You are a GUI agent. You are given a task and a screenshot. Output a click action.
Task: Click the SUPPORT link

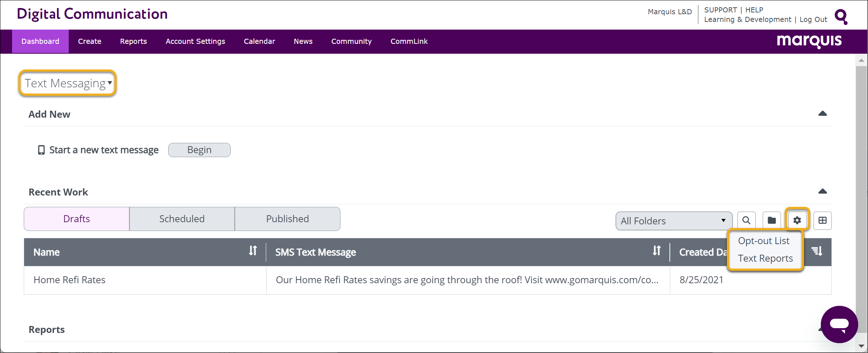click(x=720, y=10)
